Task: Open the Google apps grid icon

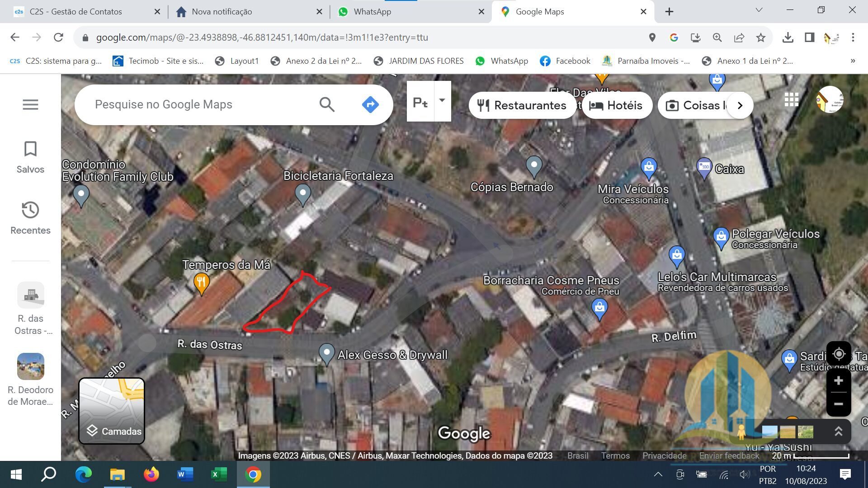Action: click(x=791, y=99)
